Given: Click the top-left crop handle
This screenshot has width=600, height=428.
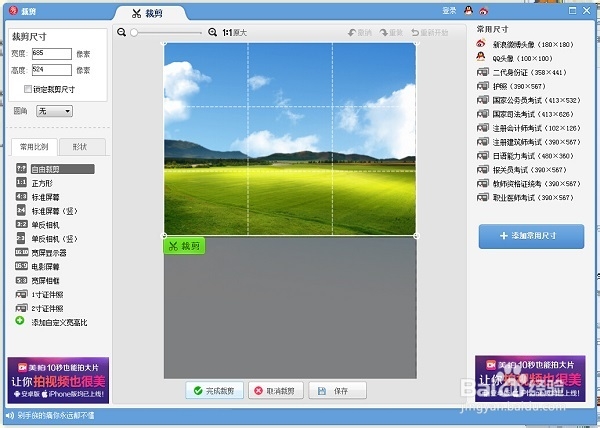Looking at the screenshot, I should pyautogui.click(x=164, y=44).
